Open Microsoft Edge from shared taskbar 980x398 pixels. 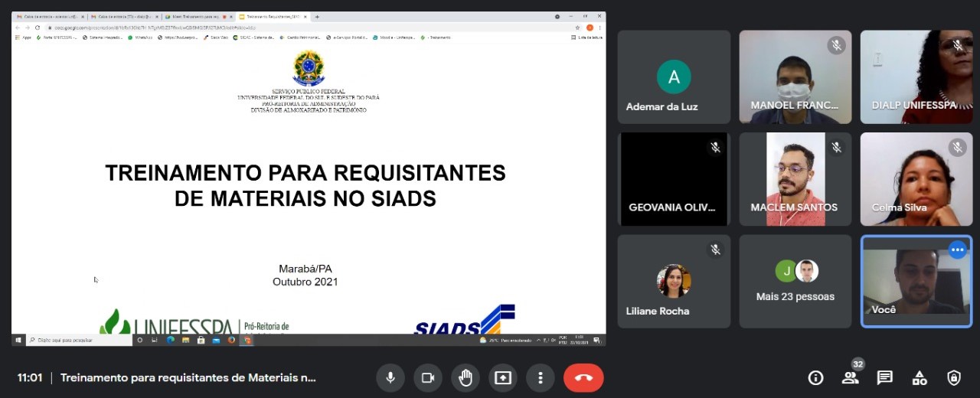coord(170,340)
